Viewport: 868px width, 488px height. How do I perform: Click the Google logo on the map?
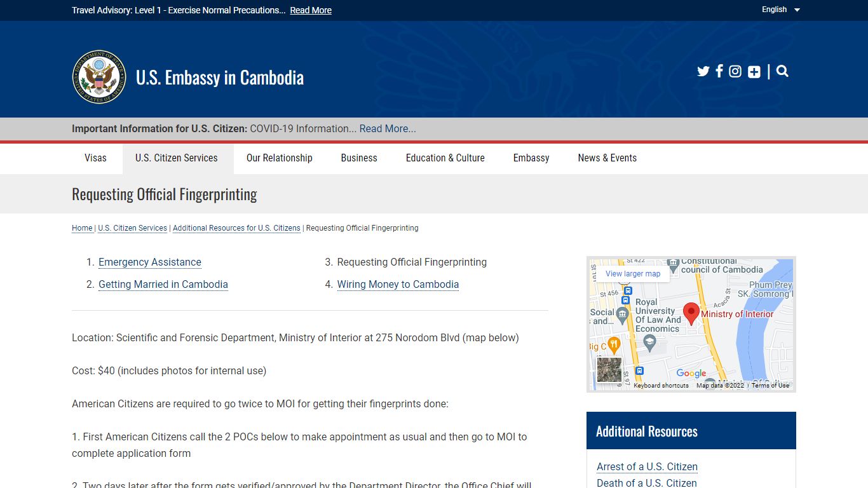tap(691, 374)
